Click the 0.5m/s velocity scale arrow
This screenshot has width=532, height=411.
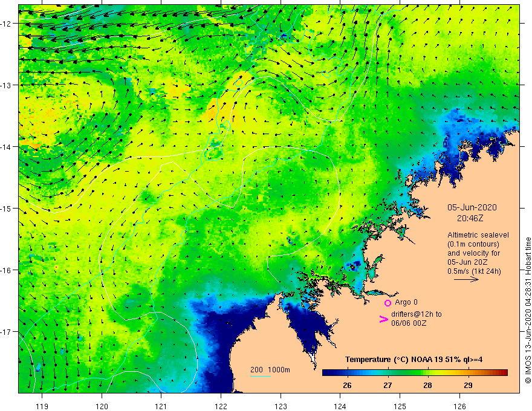(466, 279)
